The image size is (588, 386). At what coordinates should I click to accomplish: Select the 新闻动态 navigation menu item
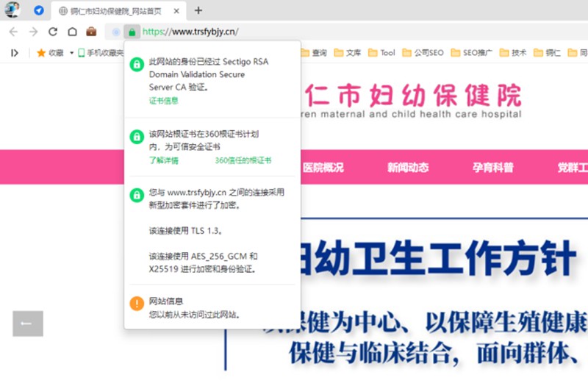[x=408, y=167]
